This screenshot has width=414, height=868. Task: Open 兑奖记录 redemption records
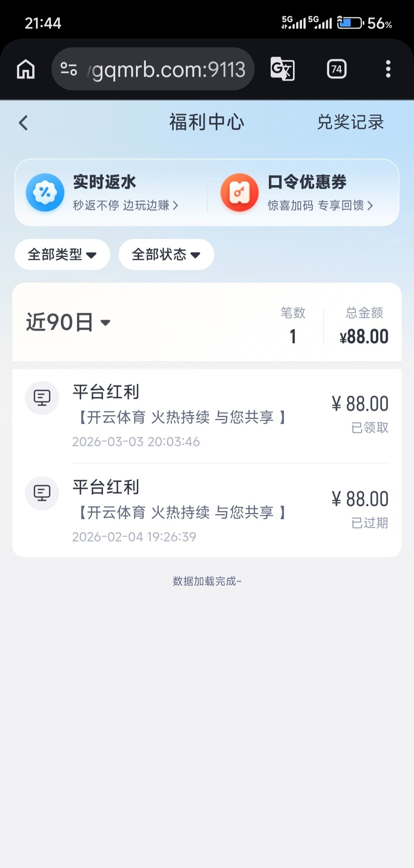coord(350,122)
